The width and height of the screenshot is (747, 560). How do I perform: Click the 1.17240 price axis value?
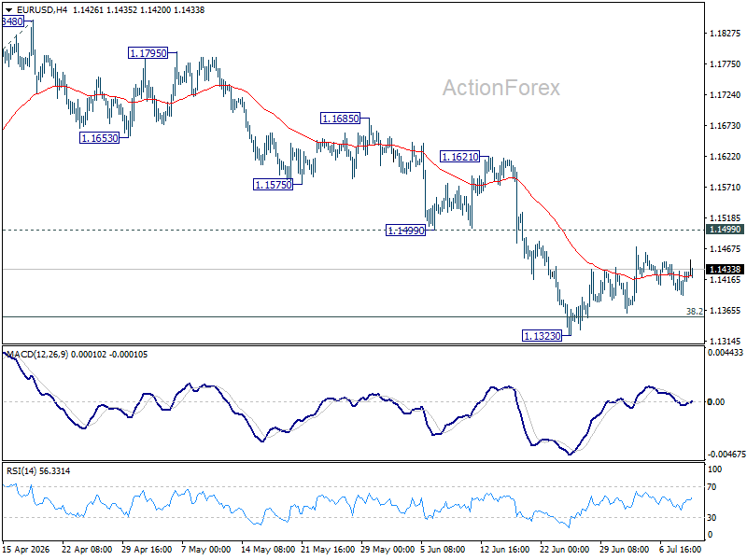click(x=726, y=95)
